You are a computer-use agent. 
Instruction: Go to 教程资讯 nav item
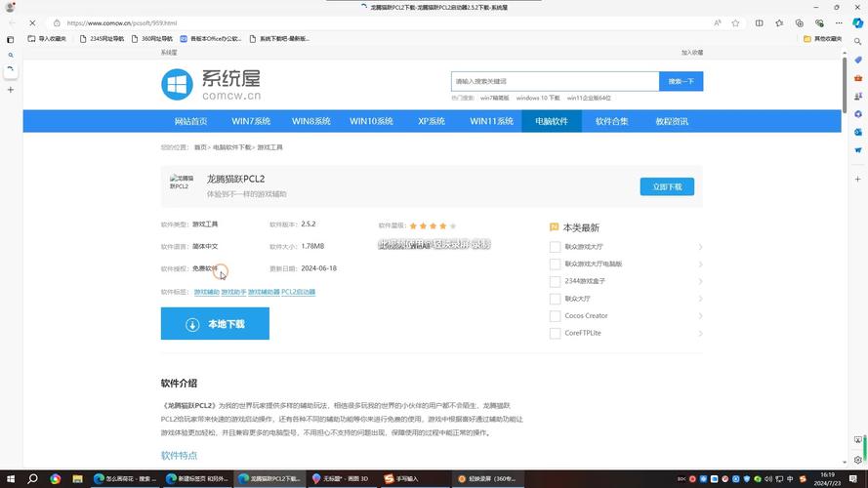[672, 121]
